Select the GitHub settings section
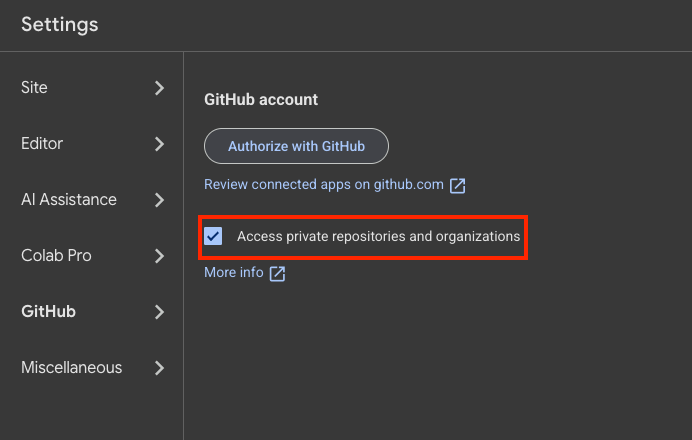Viewport: 692px width, 440px height. tap(49, 312)
